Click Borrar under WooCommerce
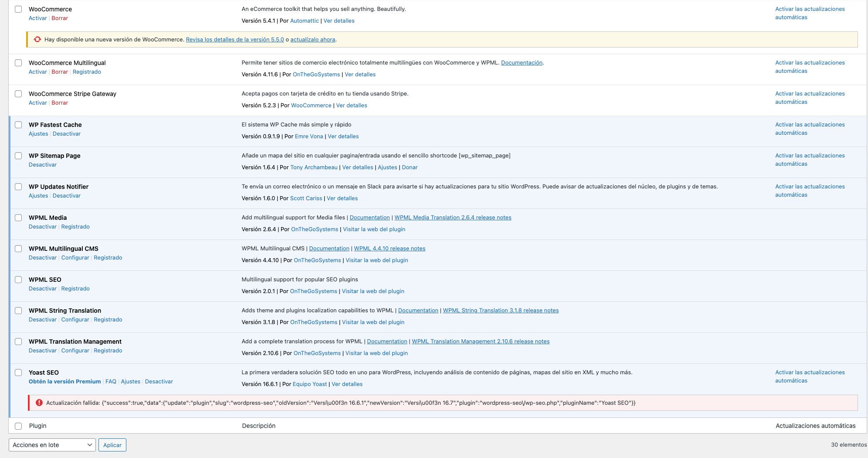868x458 pixels. click(x=60, y=18)
